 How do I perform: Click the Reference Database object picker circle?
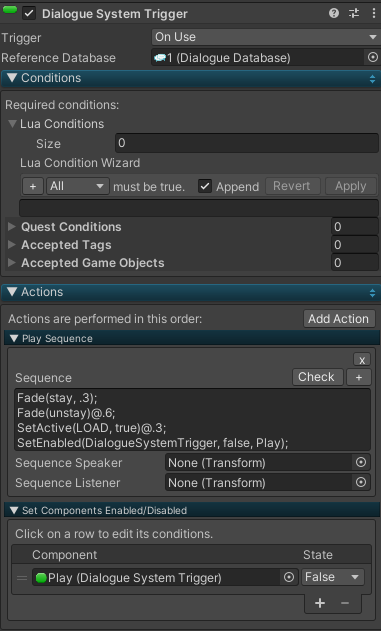[373, 58]
